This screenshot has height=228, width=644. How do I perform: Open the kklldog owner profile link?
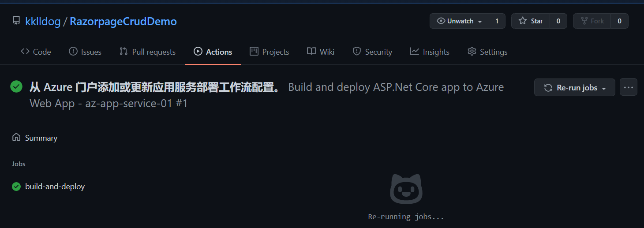[43, 21]
